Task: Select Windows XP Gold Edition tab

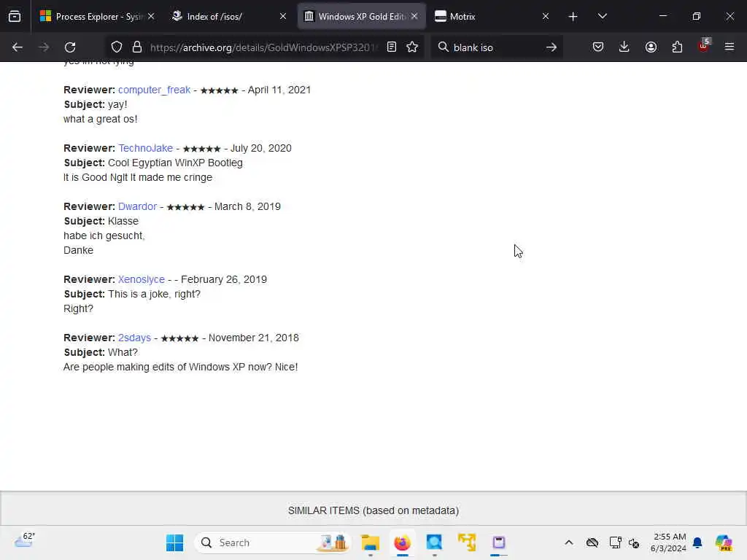Action: (360, 17)
